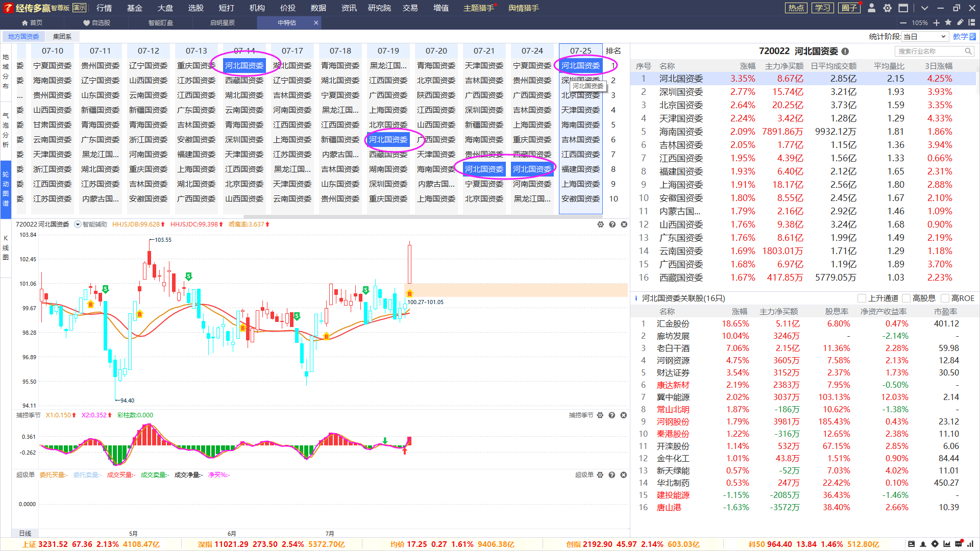The height and width of the screenshot is (551, 980).
Task: Zoom out with the minus icon
Action: click(903, 23)
